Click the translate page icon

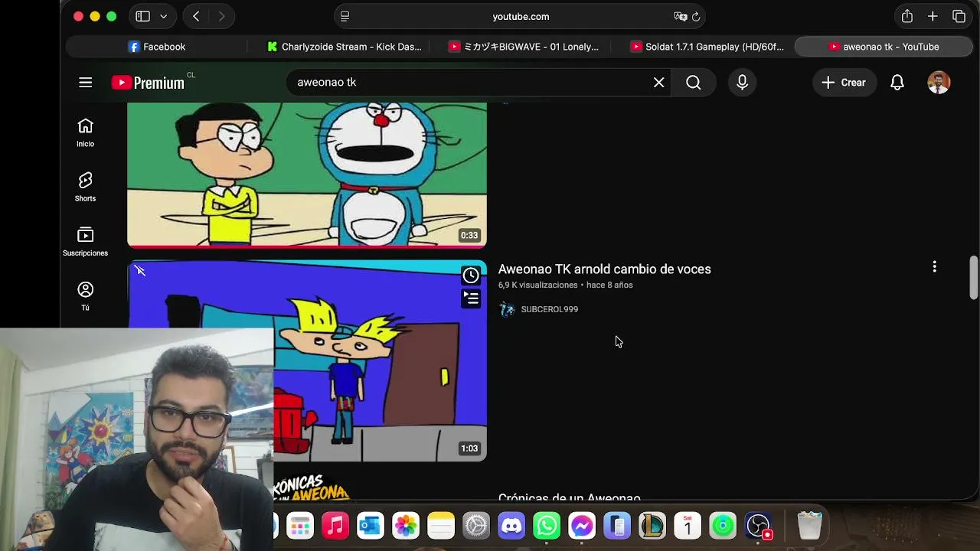point(680,16)
